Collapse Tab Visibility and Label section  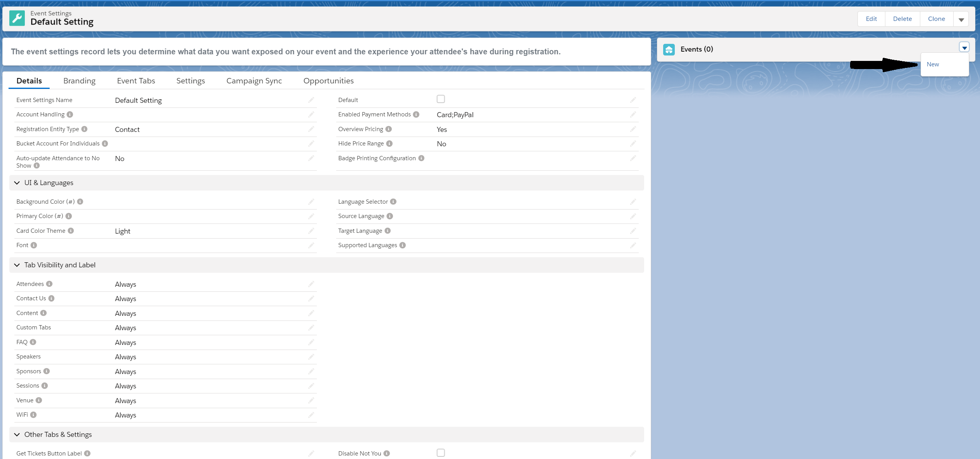click(x=17, y=265)
